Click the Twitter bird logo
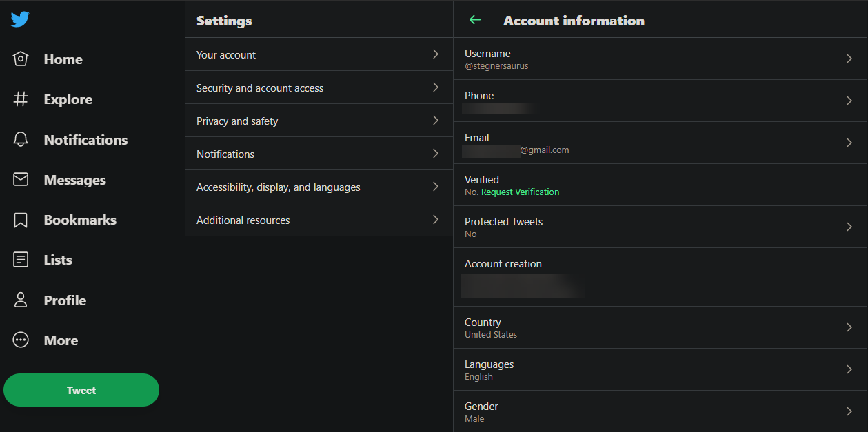Screen dimensions: 868x432 pyautogui.click(x=20, y=19)
